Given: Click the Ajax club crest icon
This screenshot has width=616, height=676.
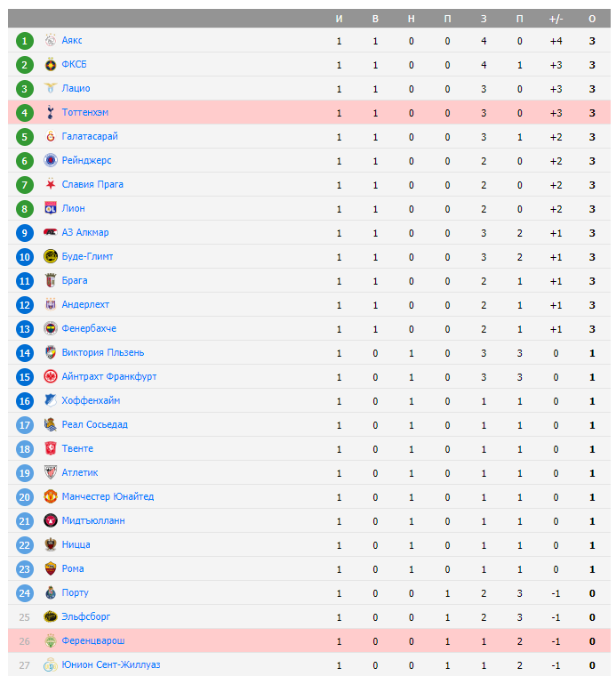Looking at the screenshot, I should coord(51,40).
